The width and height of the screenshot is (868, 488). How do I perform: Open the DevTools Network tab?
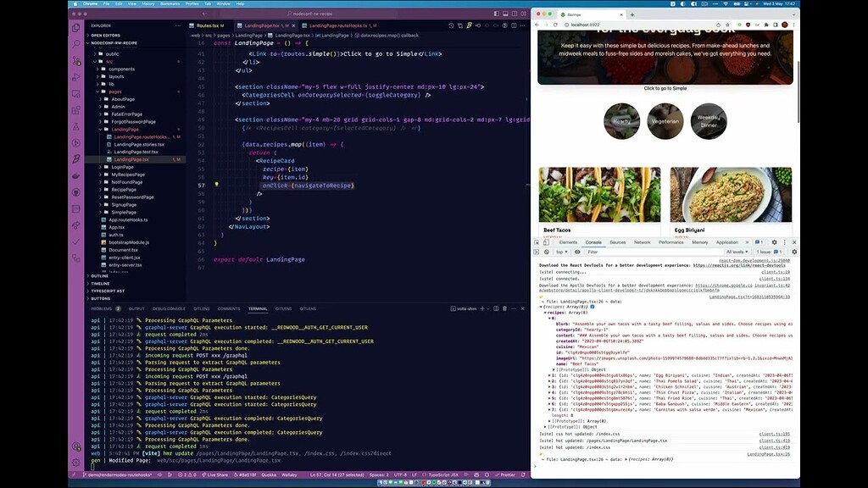pos(643,242)
